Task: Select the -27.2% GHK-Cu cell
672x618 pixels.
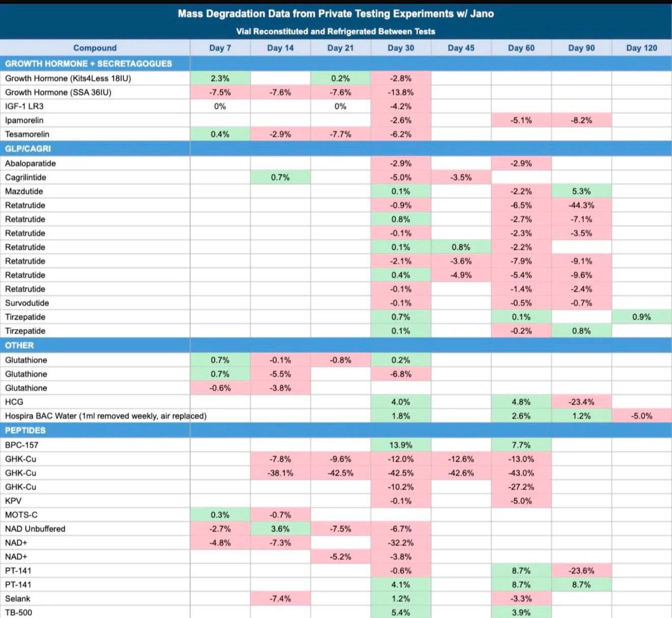Action: (x=521, y=487)
